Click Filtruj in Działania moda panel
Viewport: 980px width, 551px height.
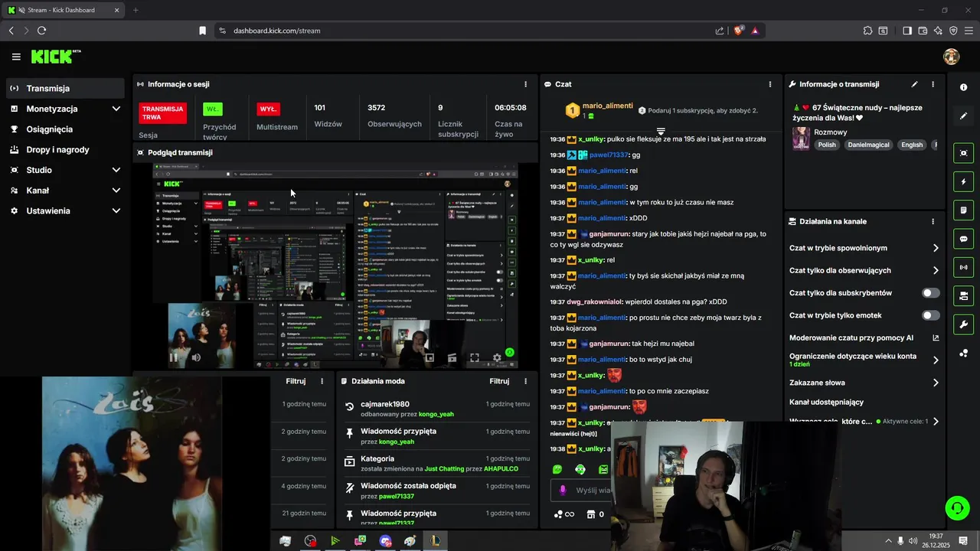499,381
